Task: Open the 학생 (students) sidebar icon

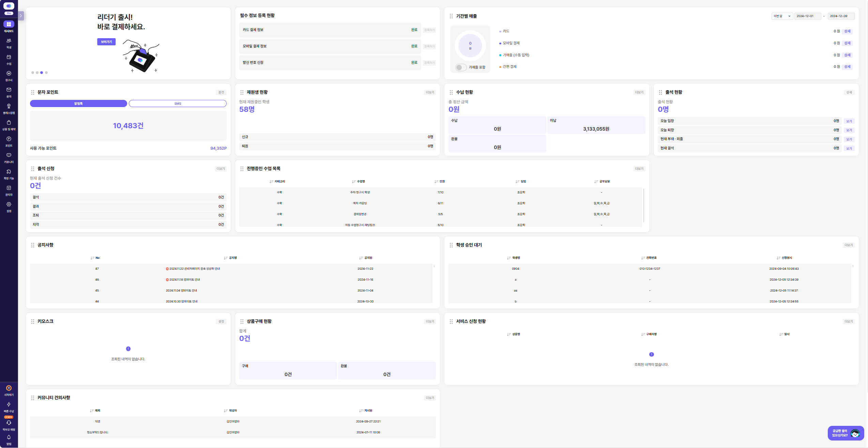Action: coord(9,41)
